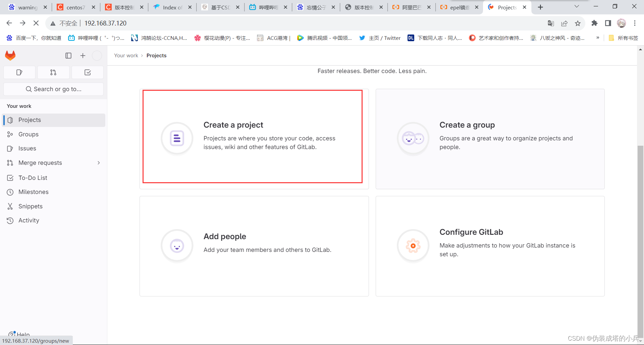
Task: Expand the Merge requests chevron
Action: pos(99,163)
